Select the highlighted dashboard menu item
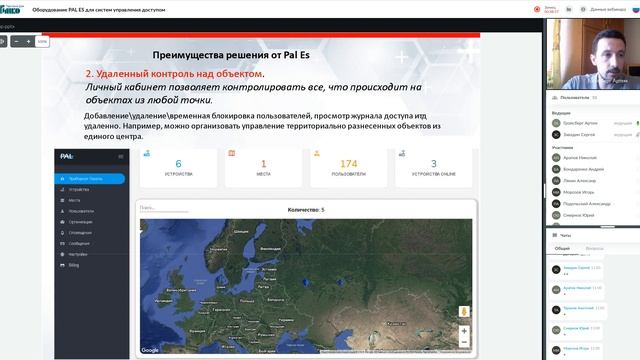640x360 pixels. coord(90,179)
